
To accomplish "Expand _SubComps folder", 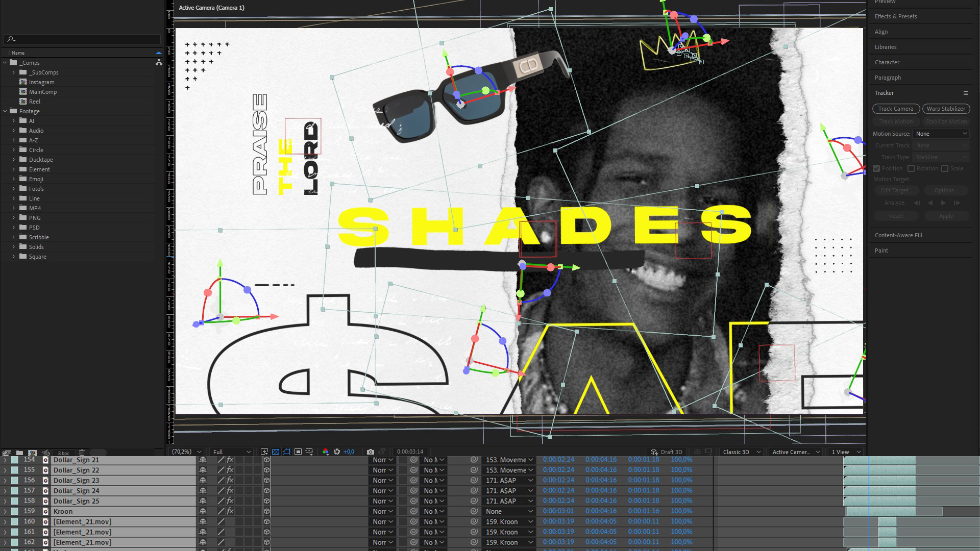I will click(14, 72).
